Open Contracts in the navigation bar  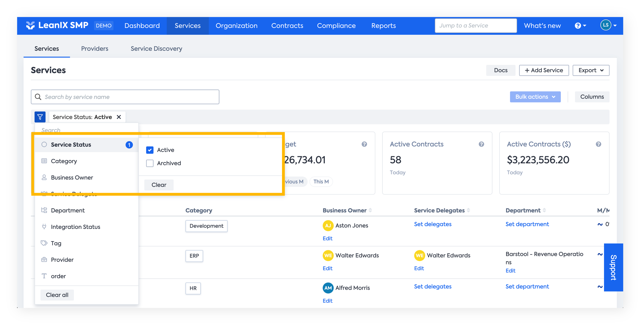(x=287, y=26)
